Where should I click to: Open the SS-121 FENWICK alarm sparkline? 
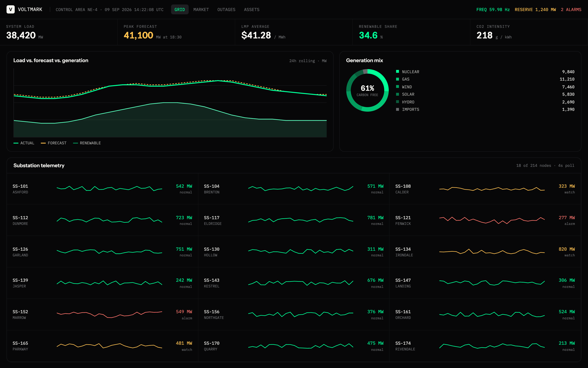click(492, 220)
